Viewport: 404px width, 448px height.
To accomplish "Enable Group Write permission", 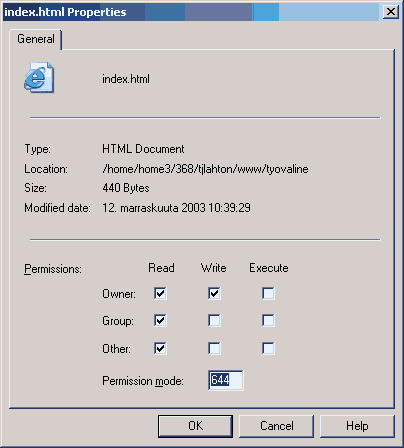I will coord(214,321).
